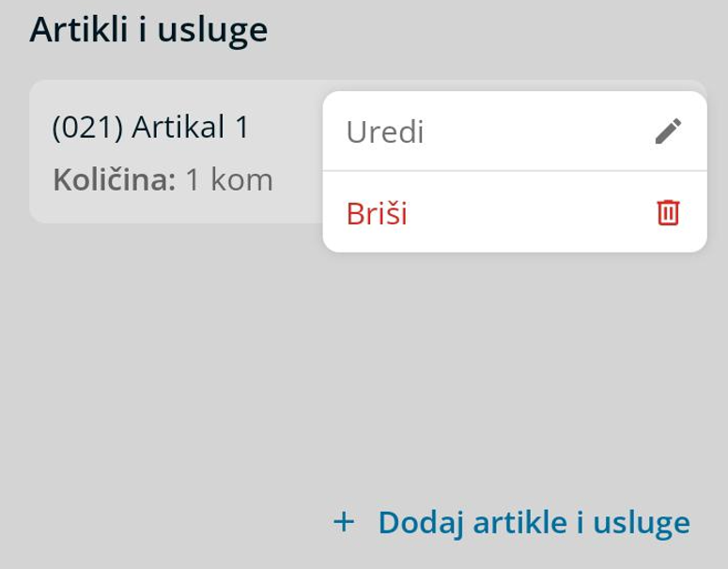Click the (021) article code
The height and width of the screenshot is (569, 728).
click(88, 127)
